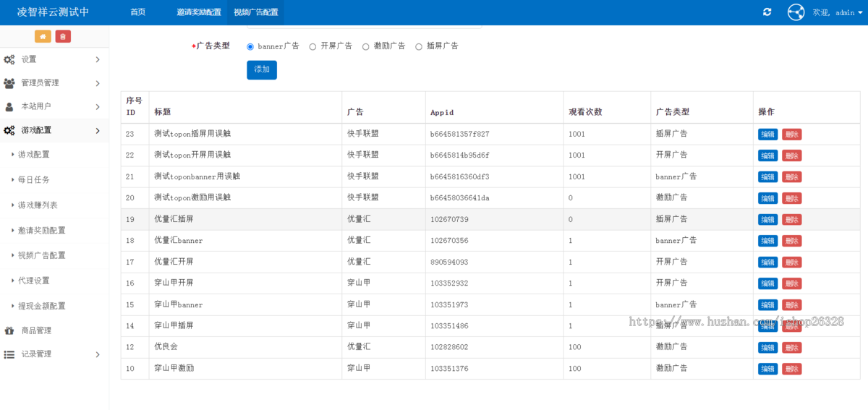
Task: Switch to the 邀请奖励配置 tab
Action: click(199, 12)
